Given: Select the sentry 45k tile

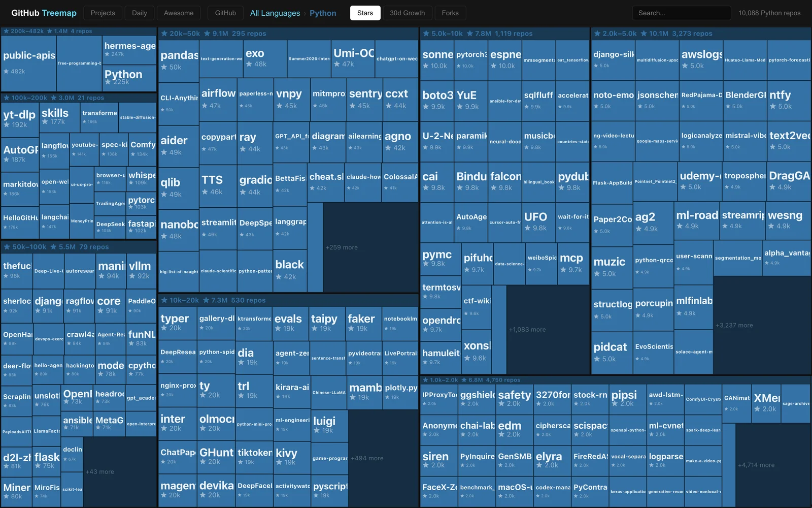Looking at the screenshot, I should coord(365,100).
